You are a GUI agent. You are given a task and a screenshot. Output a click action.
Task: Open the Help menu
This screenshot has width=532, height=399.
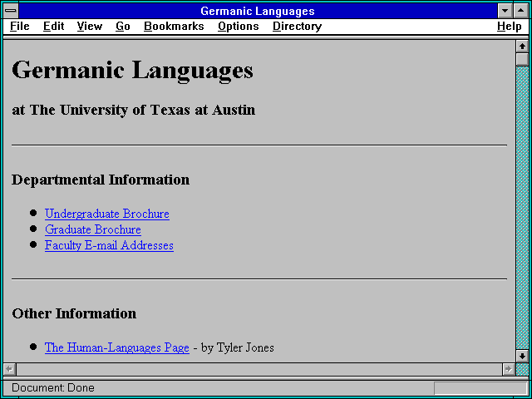(x=510, y=26)
